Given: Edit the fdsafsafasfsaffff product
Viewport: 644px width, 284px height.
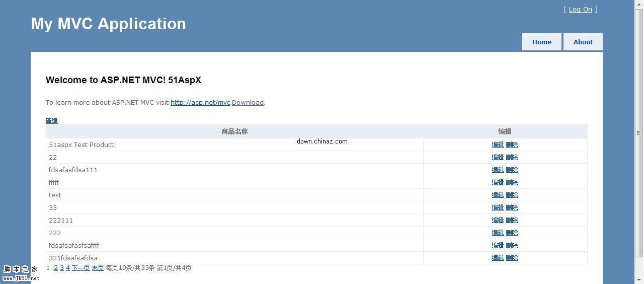Looking at the screenshot, I should point(498,245).
